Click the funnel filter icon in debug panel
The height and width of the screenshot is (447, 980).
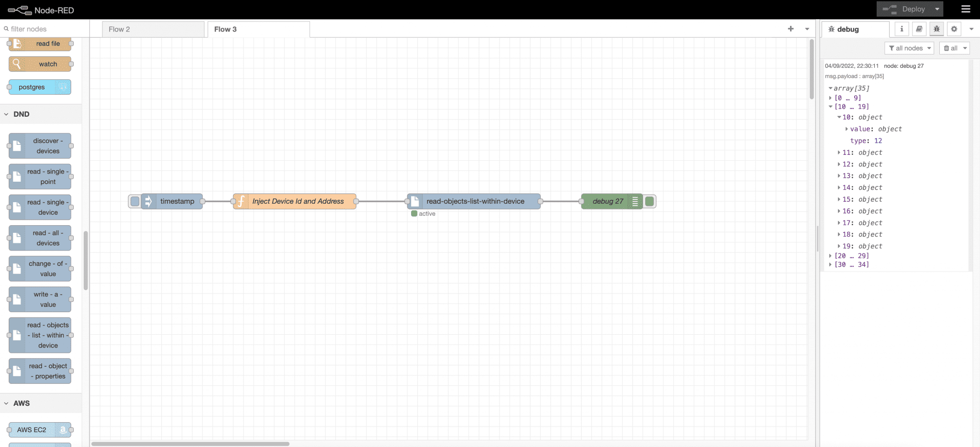point(891,48)
